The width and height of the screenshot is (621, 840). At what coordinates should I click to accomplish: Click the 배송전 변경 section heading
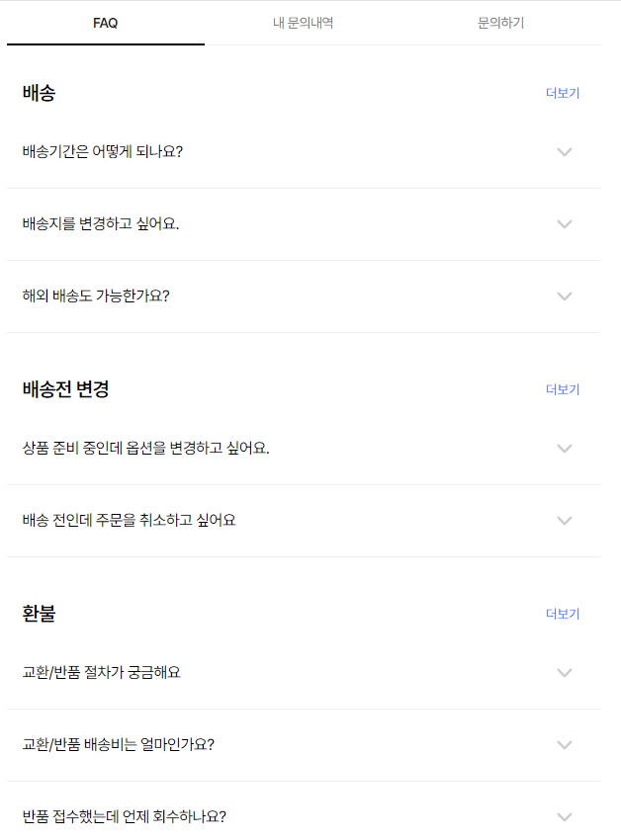pos(61,388)
